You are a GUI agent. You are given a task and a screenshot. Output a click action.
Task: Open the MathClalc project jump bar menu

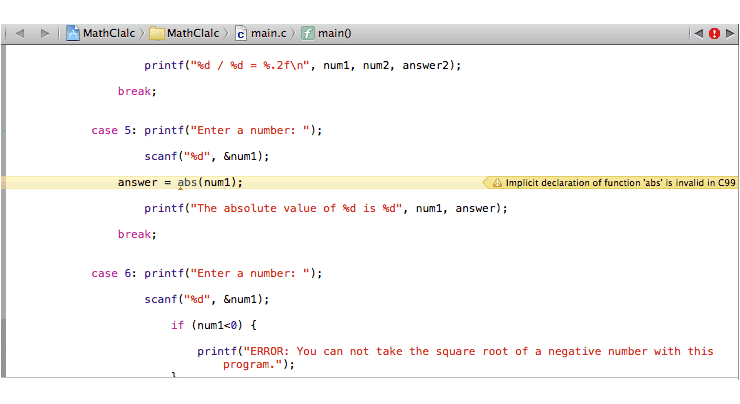(x=108, y=33)
